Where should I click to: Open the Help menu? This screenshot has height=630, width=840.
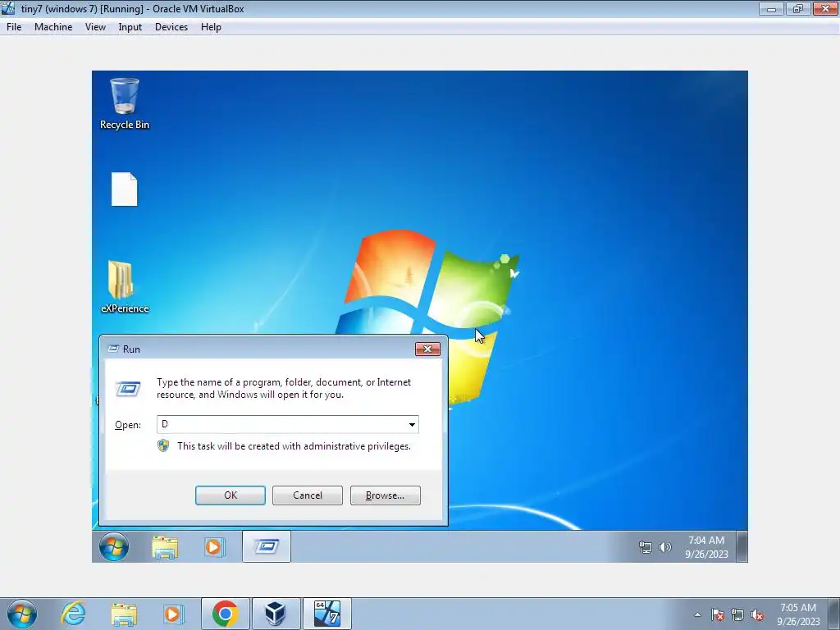point(211,27)
